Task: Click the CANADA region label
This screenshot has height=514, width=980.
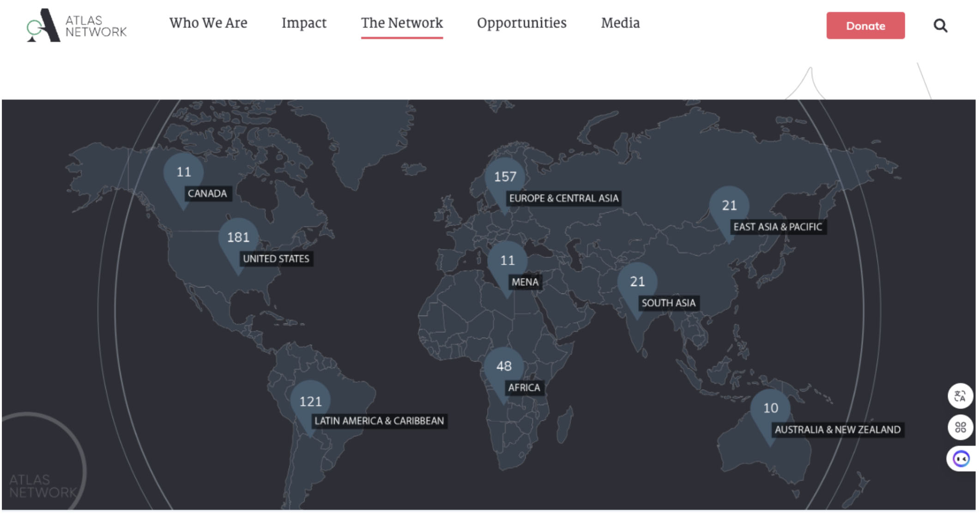Action: click(x=207, y=193)
